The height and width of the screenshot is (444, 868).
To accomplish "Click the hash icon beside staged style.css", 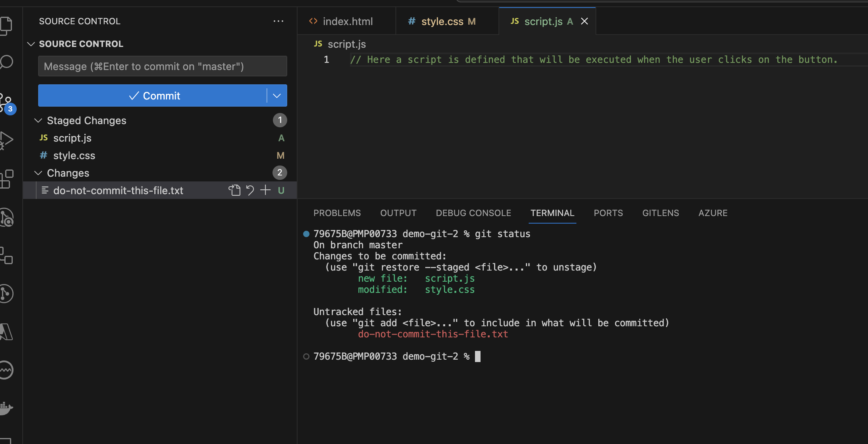I will click(43, 155).
